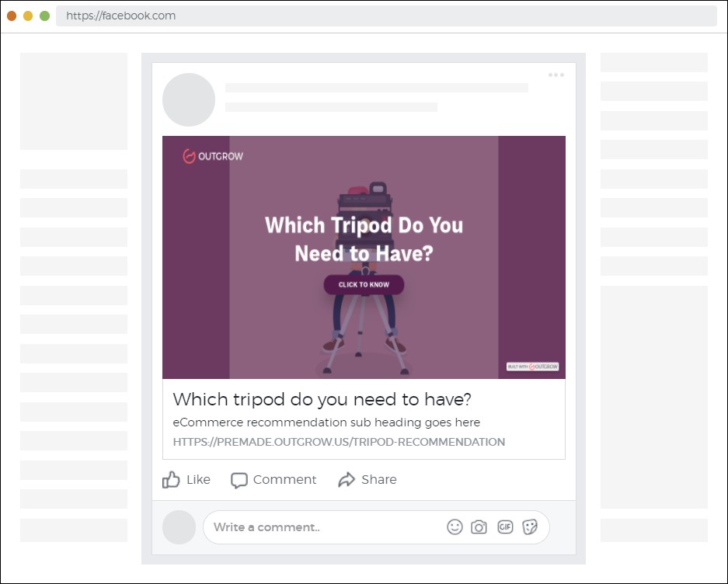
Task: Click the facebook.com browser address bar
Action: pos(386,16)
